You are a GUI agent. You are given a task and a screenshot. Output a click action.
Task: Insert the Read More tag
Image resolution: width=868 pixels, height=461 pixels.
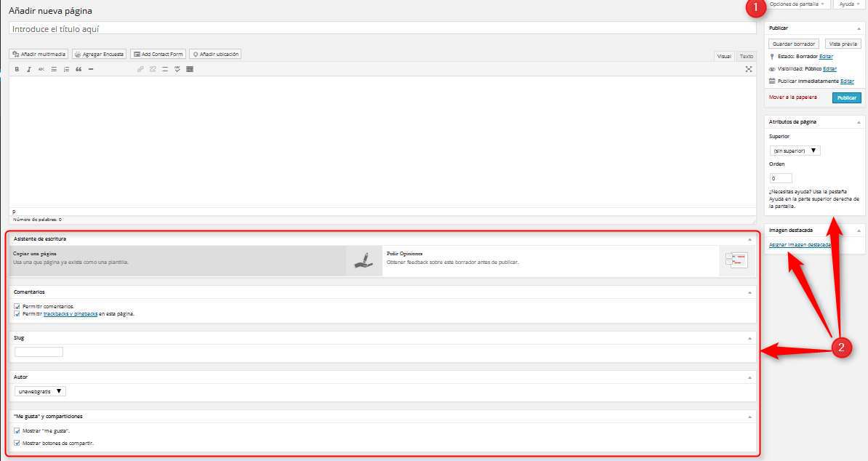[165, 69]
